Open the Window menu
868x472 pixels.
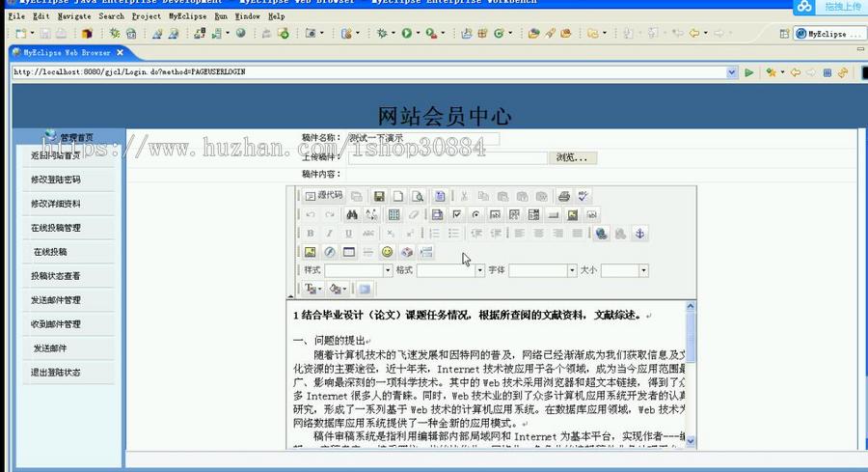248,16
